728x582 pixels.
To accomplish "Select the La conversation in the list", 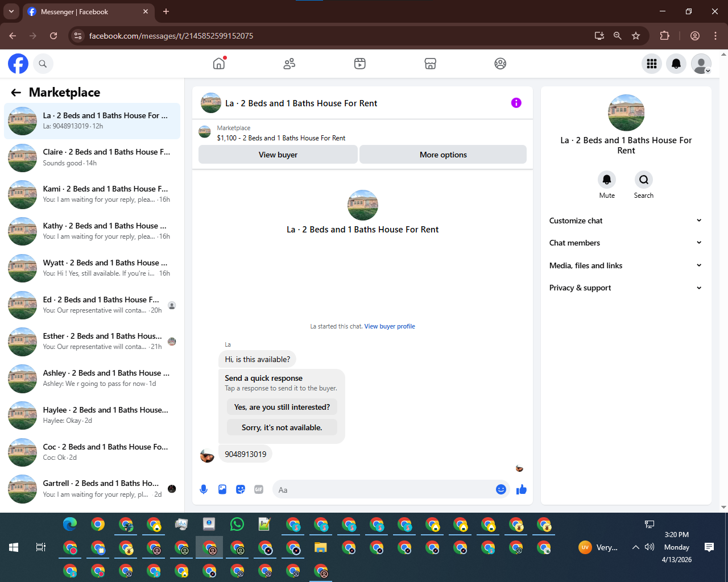I will click(x=92, y=121).
